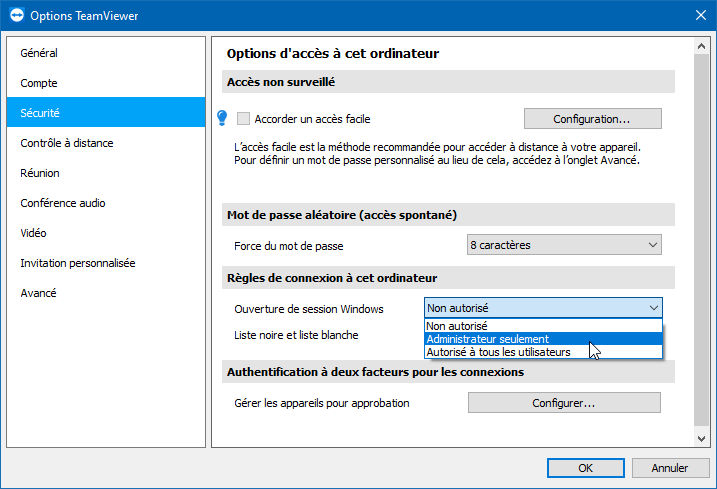Open the password strength dropdown 8 caractères
This screenshot has height=489, width=717.
[x=564, y=245]
